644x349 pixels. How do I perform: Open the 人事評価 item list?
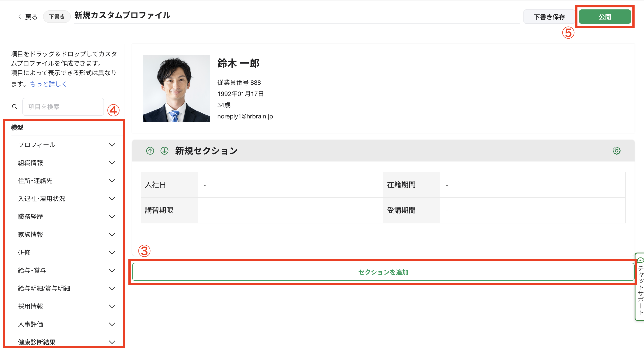67,325
